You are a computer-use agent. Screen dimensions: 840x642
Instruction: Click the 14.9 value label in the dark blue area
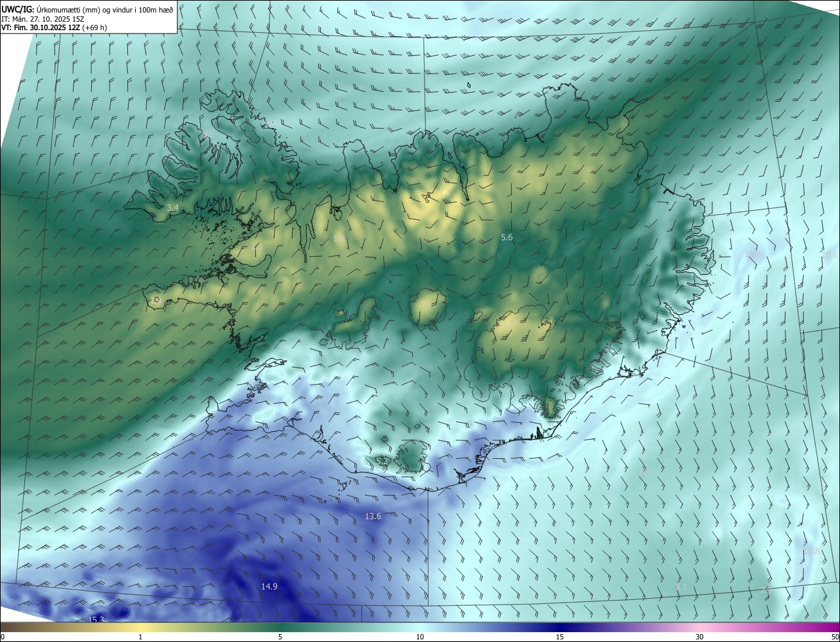pyautogui.click(x=269, y=586)
